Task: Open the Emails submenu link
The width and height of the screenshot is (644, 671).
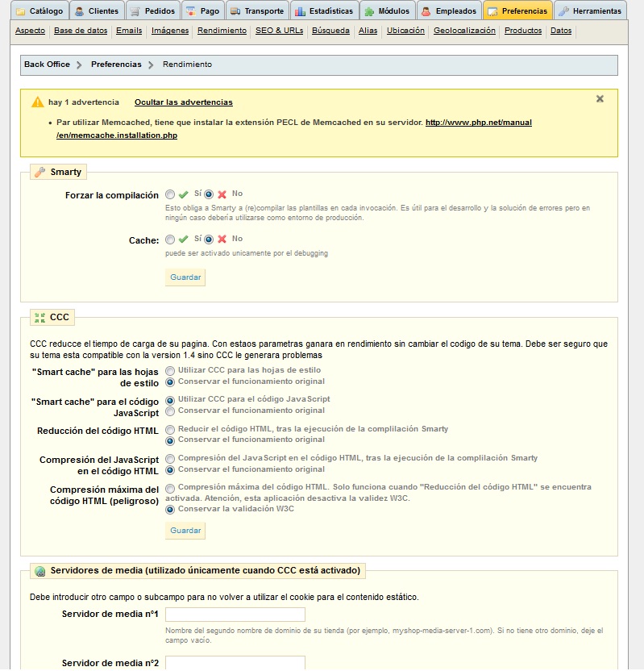Action: pyautogui.click(x=129, y=31)
